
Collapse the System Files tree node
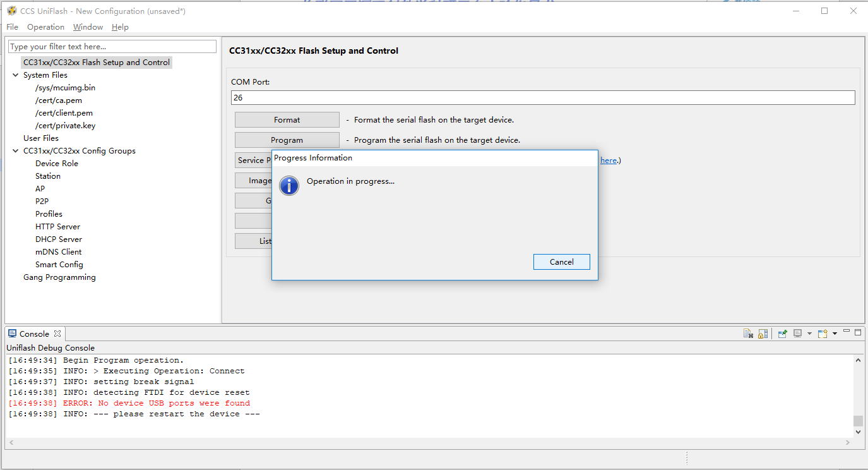click(x=16, y=75)
